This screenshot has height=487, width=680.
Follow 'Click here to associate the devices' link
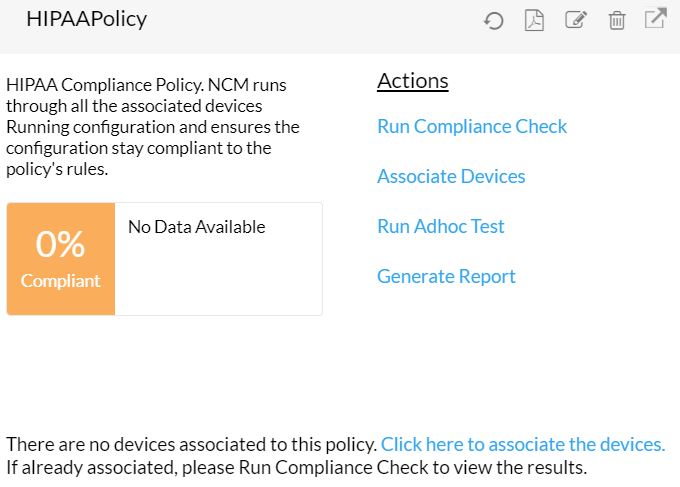click(522, 444)
